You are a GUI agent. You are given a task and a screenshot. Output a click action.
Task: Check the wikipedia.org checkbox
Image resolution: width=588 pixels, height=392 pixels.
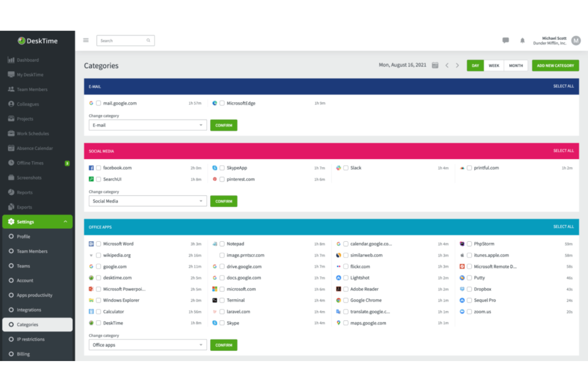tap(99, 255)
